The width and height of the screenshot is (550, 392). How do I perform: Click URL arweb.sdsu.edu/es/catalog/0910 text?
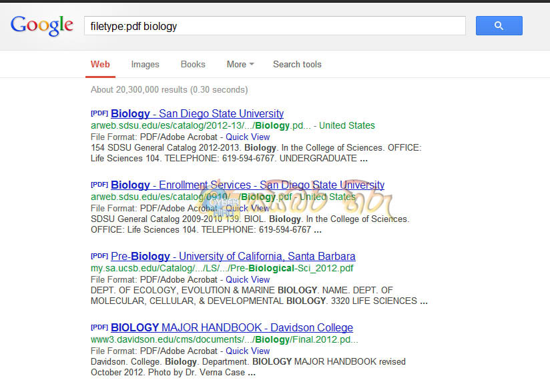coord(191,197)
